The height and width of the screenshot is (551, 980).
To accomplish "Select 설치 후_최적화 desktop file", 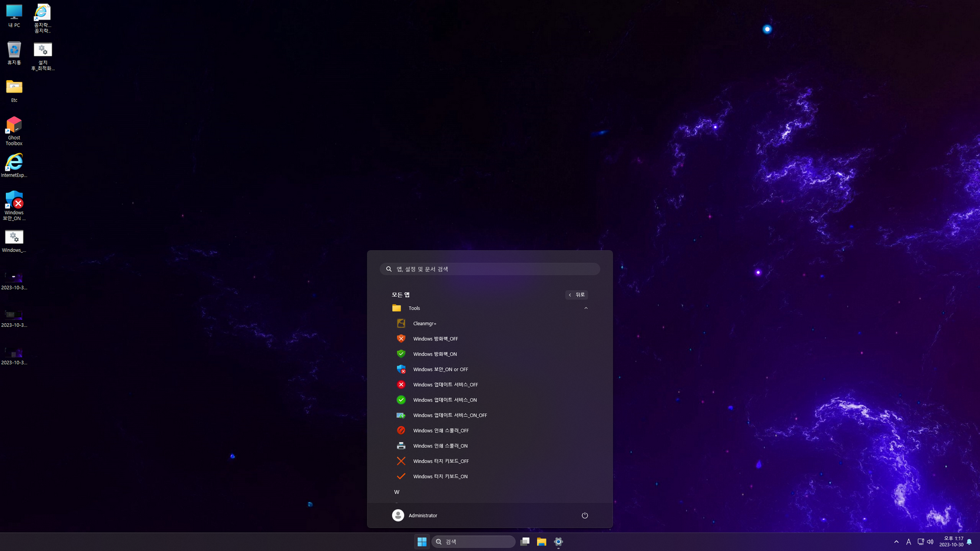I will [x=42, y=56].
